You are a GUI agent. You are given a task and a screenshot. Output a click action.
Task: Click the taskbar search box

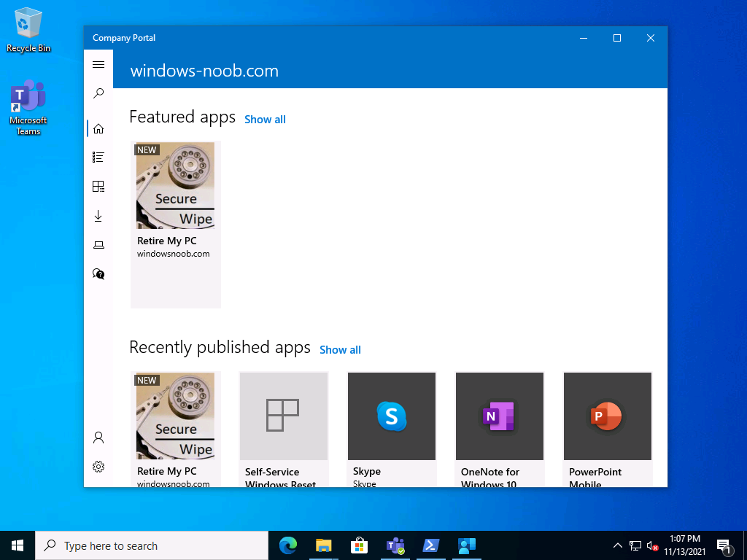pos(152,545)
